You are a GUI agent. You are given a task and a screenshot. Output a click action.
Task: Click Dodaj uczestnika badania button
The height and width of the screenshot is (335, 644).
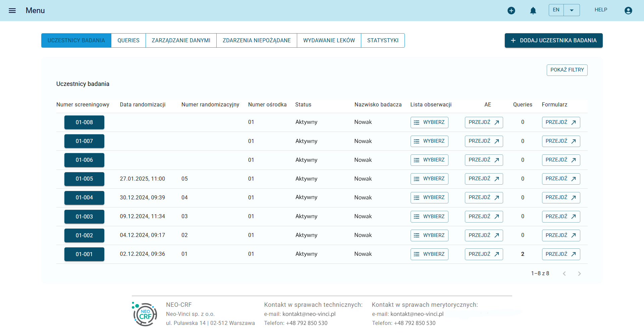click(x=553, y=40)
